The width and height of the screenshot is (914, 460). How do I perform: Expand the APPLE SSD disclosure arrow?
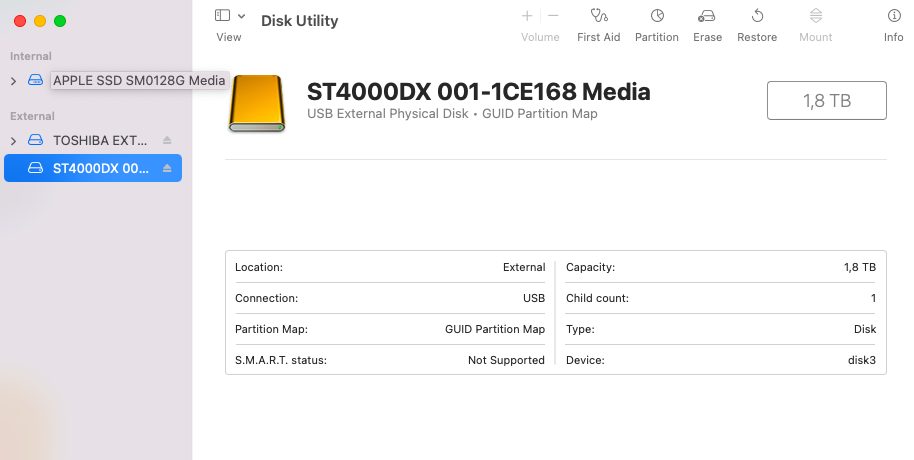tap(13, 81)
